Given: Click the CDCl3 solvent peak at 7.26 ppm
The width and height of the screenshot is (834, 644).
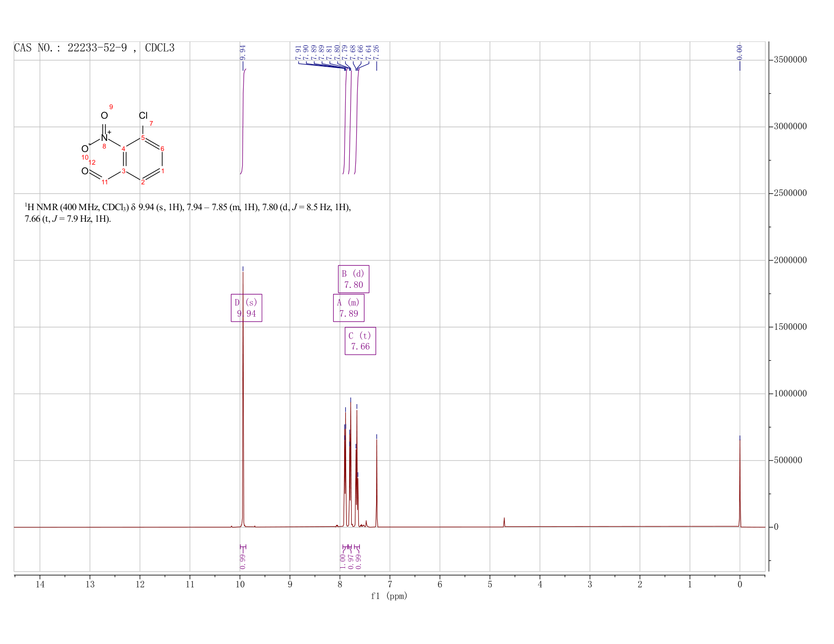Looking at the screenshot, I should pyautogui.click(x=377, y=482).
